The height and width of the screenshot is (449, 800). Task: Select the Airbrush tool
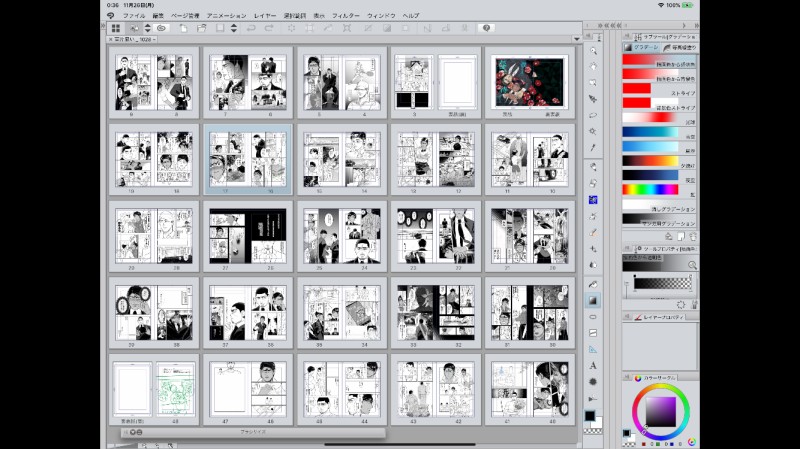tap(593, 216)
